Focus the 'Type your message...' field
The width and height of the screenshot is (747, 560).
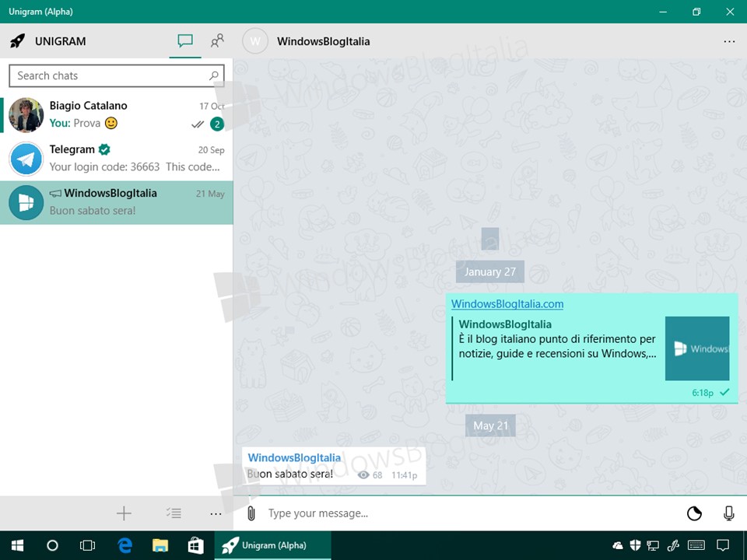(x=472, y=513)
